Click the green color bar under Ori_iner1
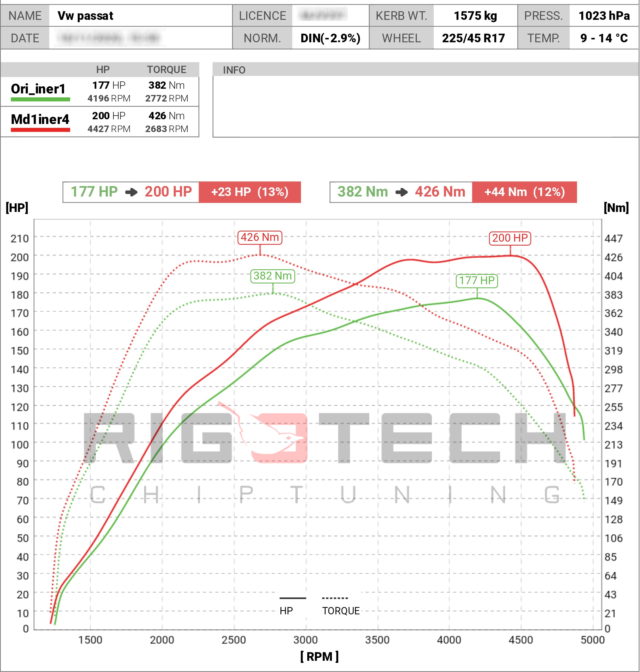 click(x=41, y=99)
